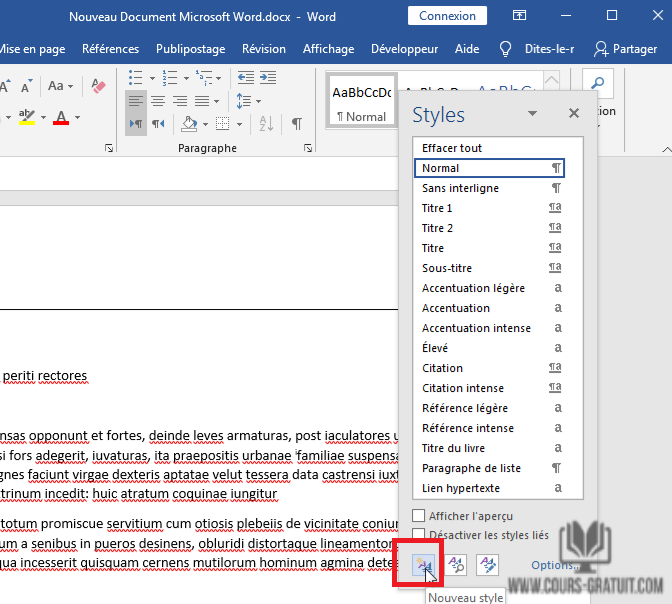This screenshot has width=672, height=604.
Task: Apply the Paragraphe de liste style
Action: (489, 468)
